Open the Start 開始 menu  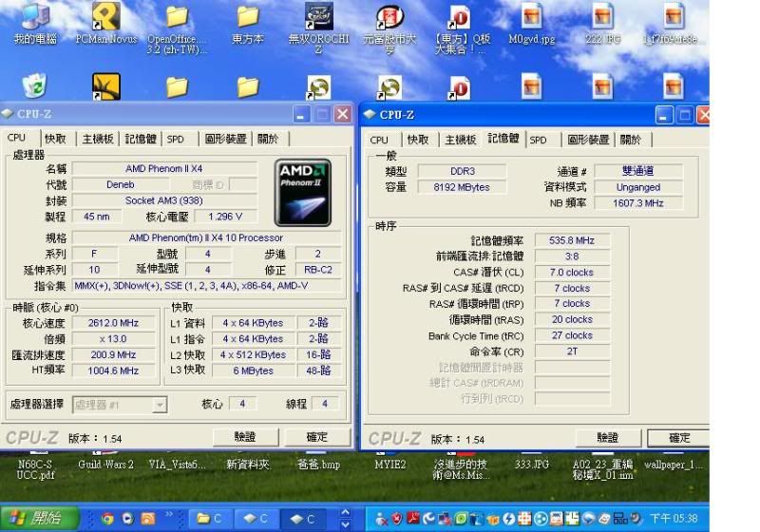click(x=39, y=519)
